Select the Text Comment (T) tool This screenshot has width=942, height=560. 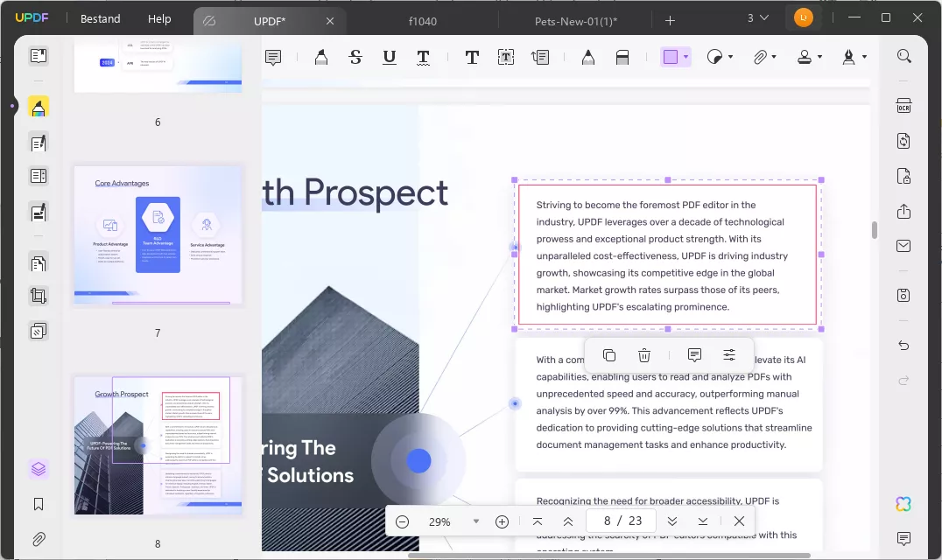coord(472,57)
